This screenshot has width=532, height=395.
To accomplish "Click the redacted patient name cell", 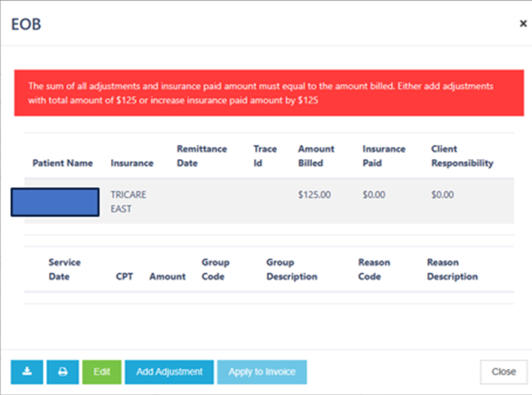I will click(x=55, y=202).
